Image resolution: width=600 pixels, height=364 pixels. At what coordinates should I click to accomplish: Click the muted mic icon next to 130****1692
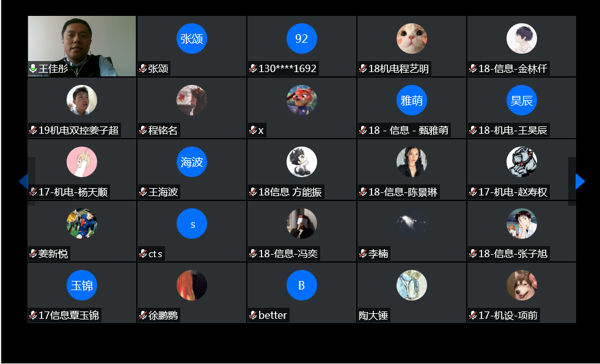tap(253, 68)
